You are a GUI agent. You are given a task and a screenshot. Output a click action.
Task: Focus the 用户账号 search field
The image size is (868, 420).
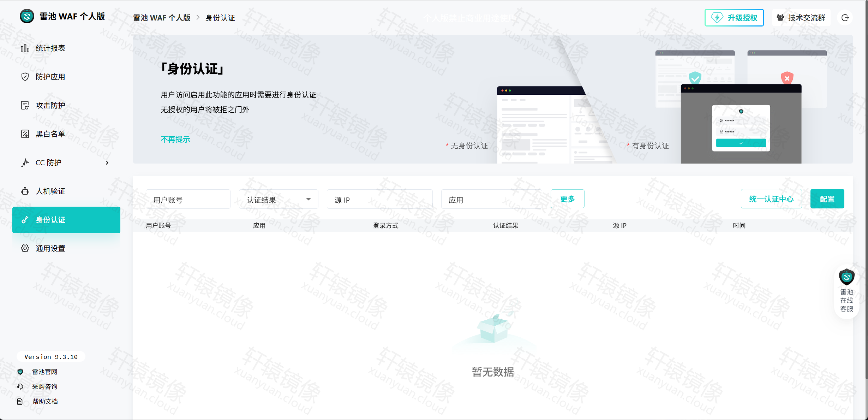[x=188, y=200]
